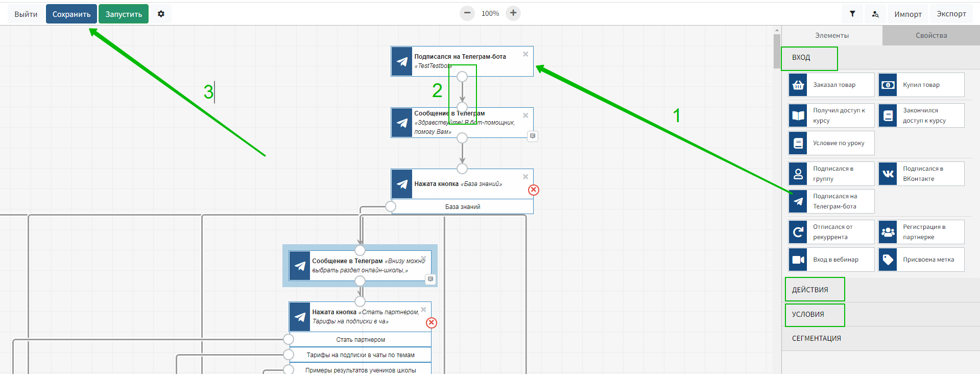Open comment icon on greeting message block
This screenshot has height=374, width=980.
click(533, 136)
